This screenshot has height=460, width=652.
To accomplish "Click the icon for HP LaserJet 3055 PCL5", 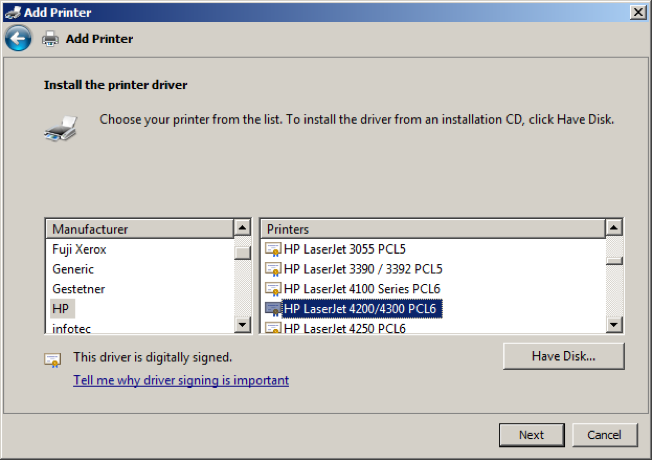I will [273, 249].
